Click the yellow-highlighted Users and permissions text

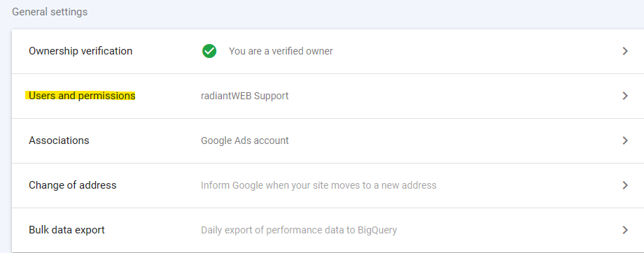[x=82, y=96]
